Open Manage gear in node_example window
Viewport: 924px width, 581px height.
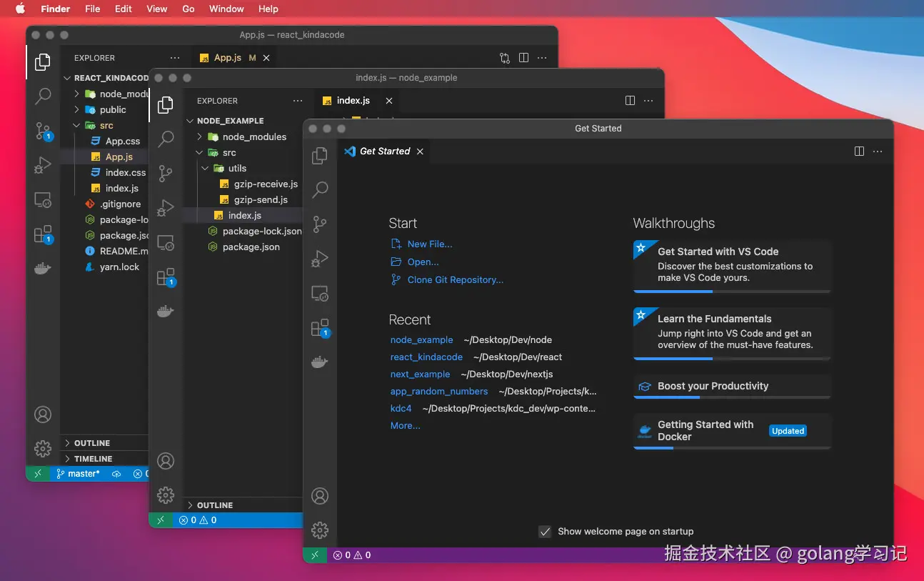[x=166, y=495]
